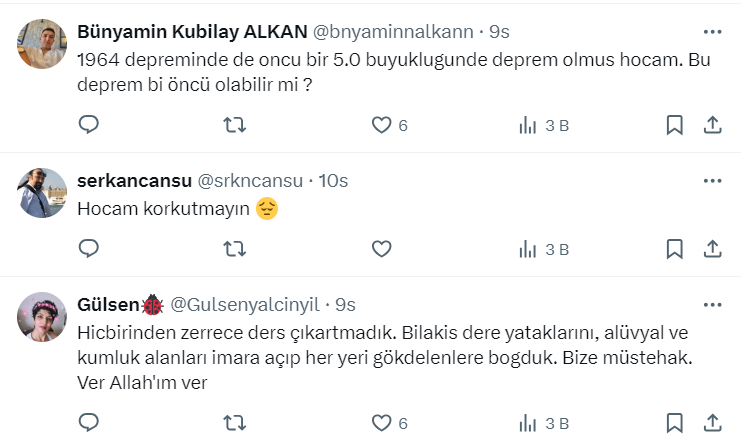
Task: Like Bünyamin Kubilay ALKAN's tweet
Action: point(381,125)
